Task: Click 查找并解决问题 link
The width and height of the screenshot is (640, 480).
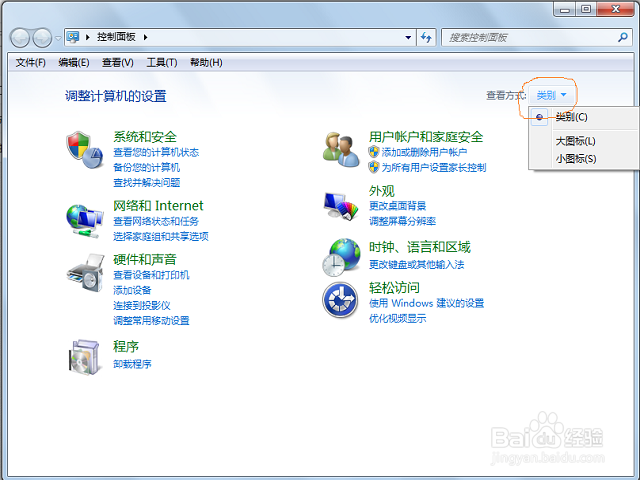Action: 147,182
